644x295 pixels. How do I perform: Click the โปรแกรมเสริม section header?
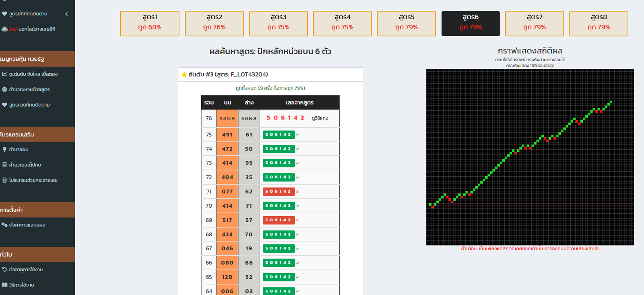(x=37, y=134)
